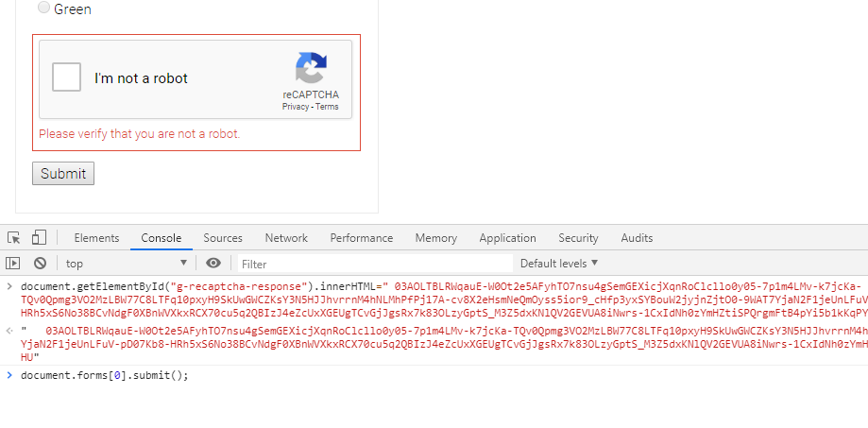The image size is (868, 428).
Task: Click the console Filter input field
Action: 373,264
